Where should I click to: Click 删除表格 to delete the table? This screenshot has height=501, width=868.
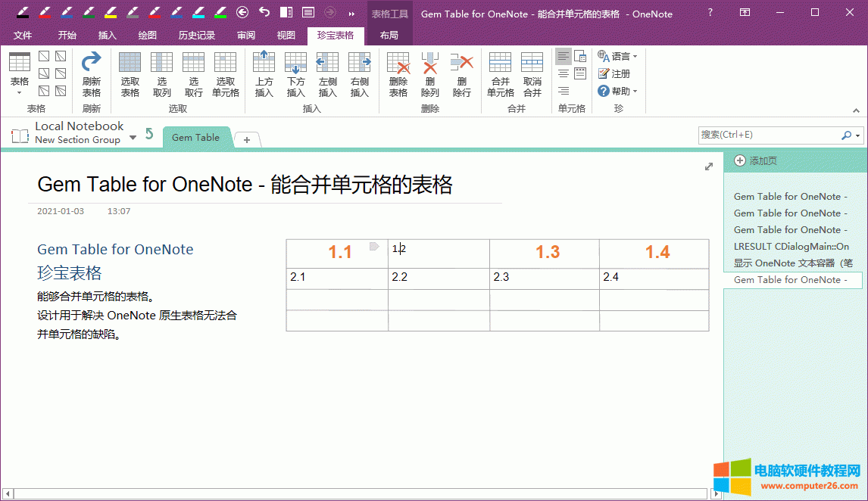[x=398, y=73]
